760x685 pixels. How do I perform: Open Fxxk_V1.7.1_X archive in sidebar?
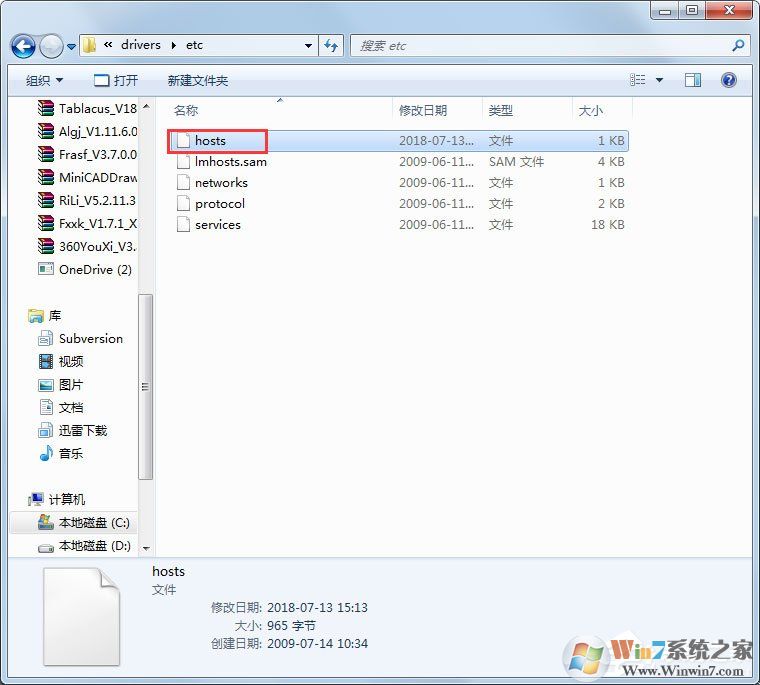coord(88,223)
